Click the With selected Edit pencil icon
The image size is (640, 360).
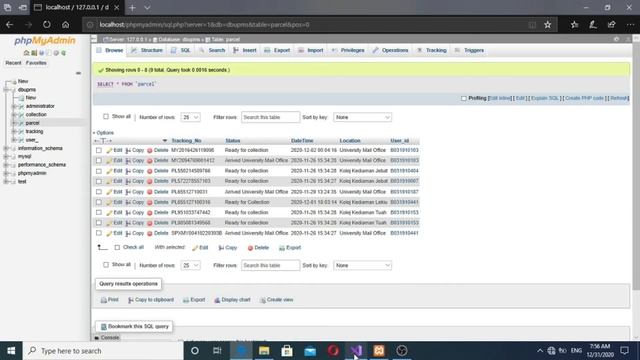195,248
